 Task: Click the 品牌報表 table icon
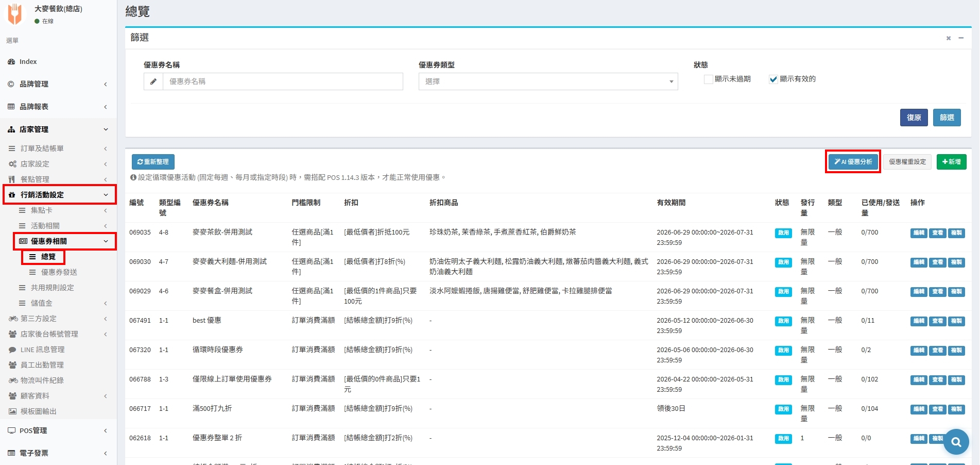11,107
